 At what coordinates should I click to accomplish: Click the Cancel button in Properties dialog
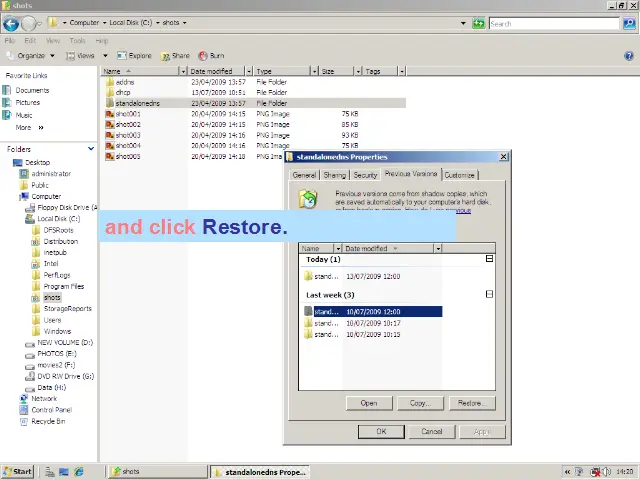tap(431, 432)
